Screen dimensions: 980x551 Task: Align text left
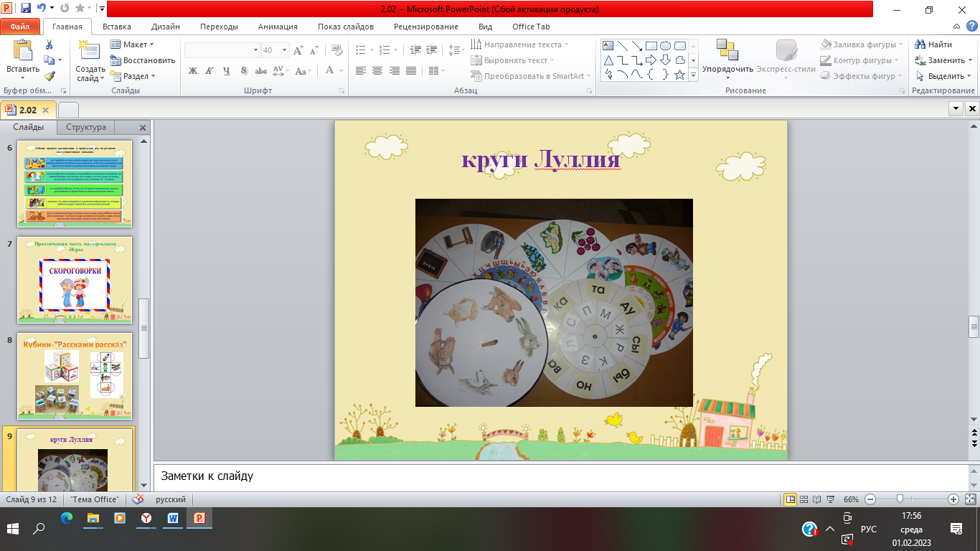(360, 70)
